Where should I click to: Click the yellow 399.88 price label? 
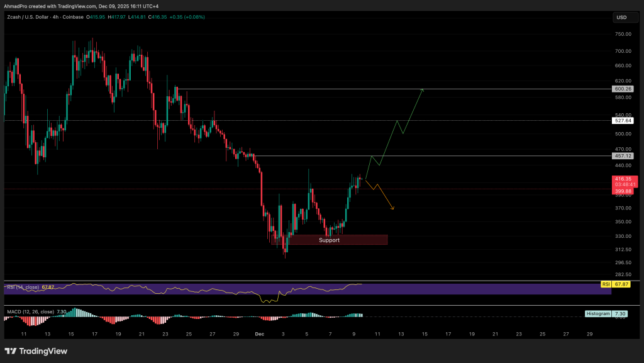622,191
